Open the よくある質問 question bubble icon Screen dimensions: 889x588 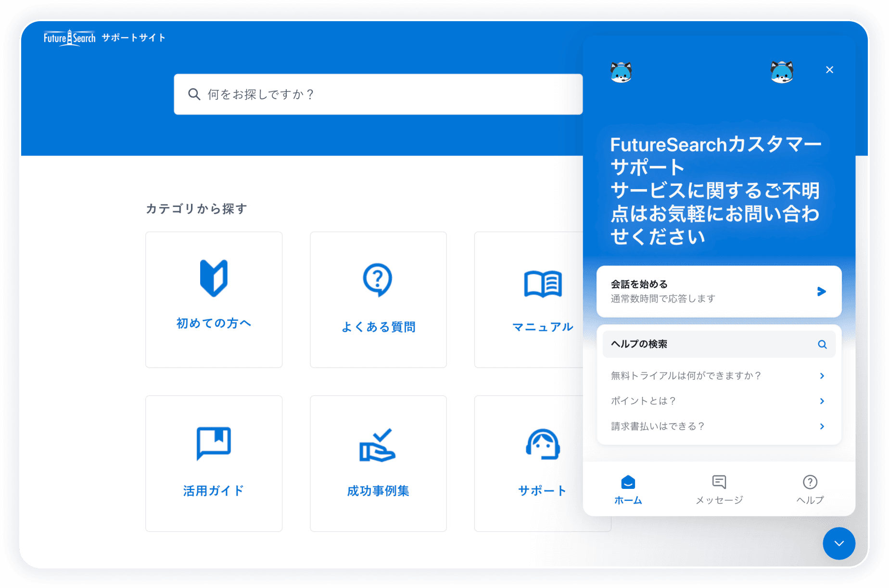378,280
